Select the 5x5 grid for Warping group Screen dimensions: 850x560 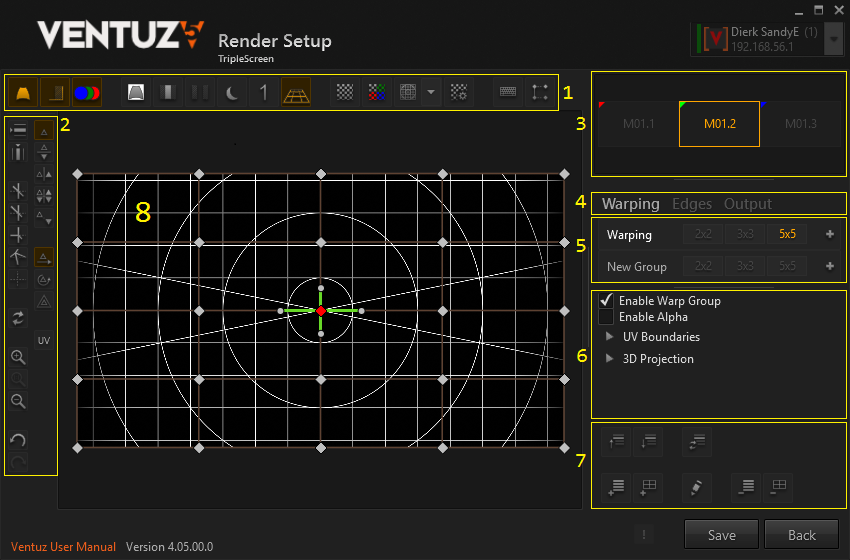coord(787,235)
